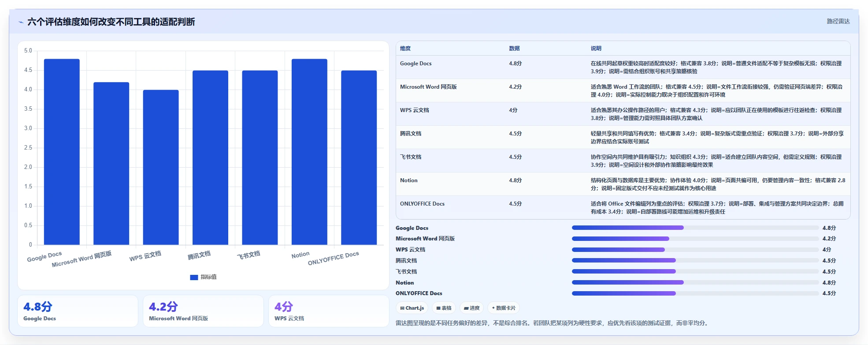Pick the 腾讯文档 bar in the bar chart
Viewport: 868px width, 345px height.
point(210,157)
